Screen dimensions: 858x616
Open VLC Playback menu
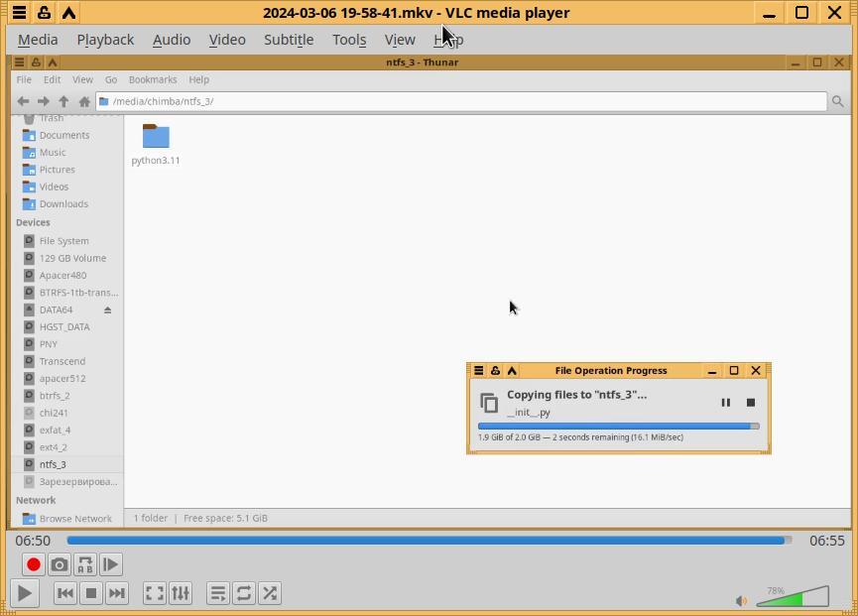click(x=105, y=40)
